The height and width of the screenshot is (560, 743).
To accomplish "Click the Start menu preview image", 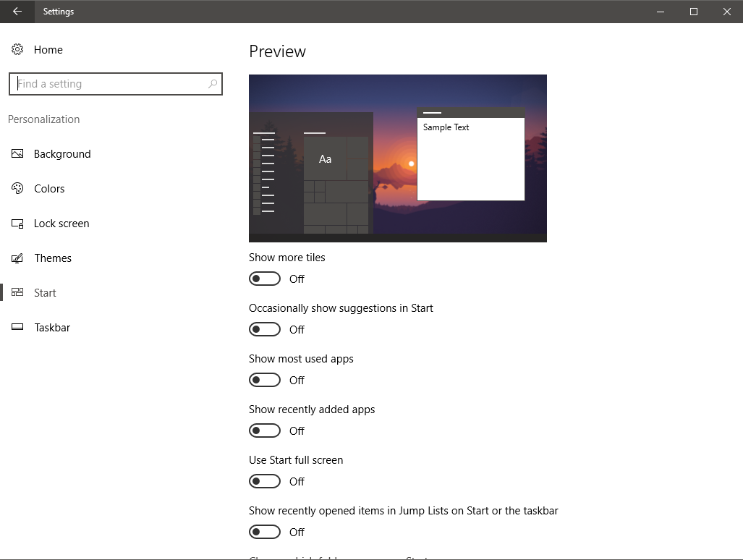I will tap(311, 174).
